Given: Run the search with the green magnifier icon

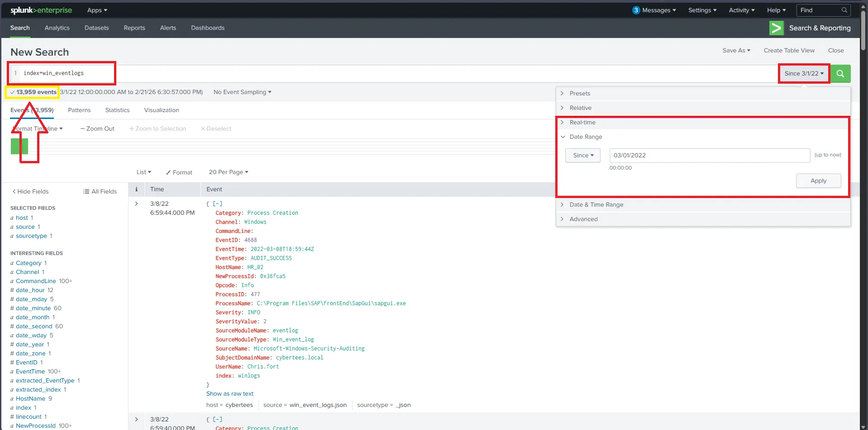Looking at the screenshot, I should pos(840,73).
